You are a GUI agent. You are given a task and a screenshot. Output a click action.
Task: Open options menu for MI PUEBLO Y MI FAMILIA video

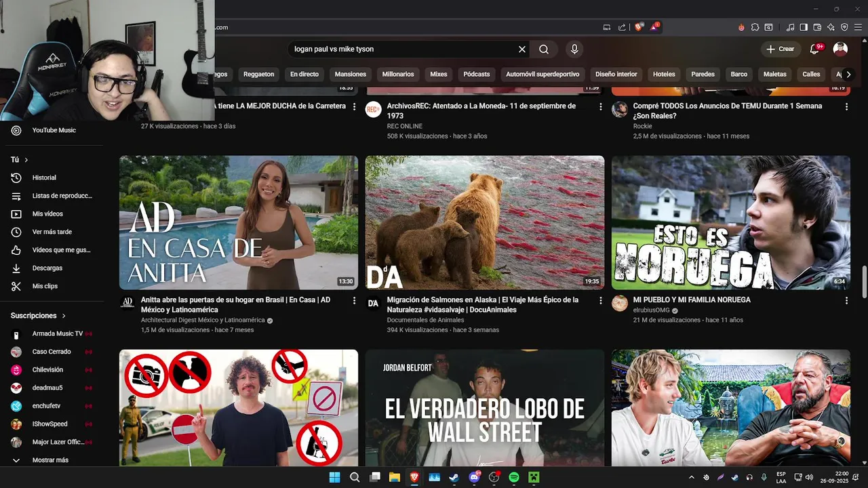pyautogui.click(x=846, y=300)
